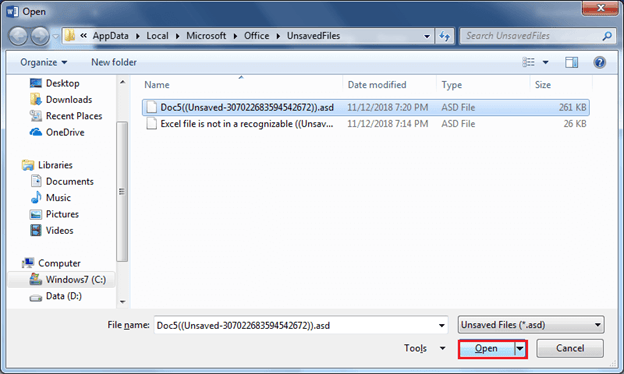Select Data (D:) drive
This screenshot has width=624, height=374.
pyautogui.click(x=55, y=296)
